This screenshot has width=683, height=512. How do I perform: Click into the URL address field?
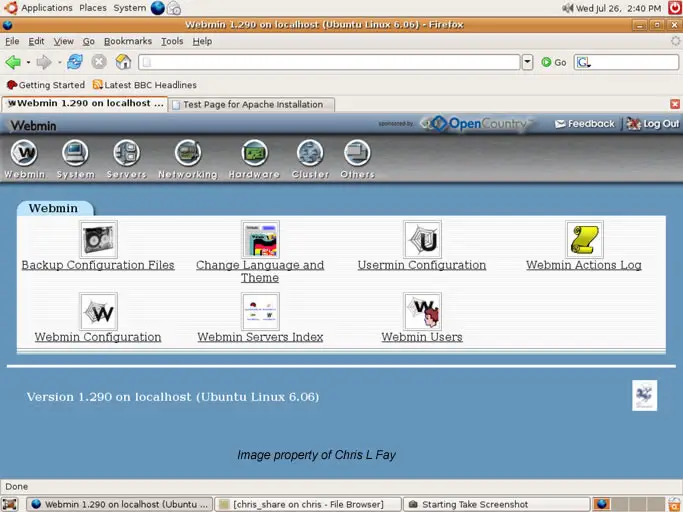[329, 62]
